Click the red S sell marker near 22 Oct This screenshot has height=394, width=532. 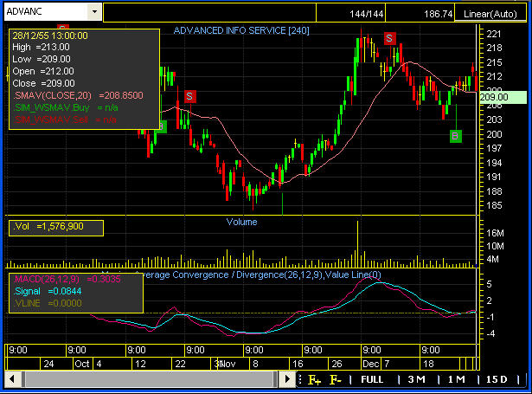coord(189,96)
